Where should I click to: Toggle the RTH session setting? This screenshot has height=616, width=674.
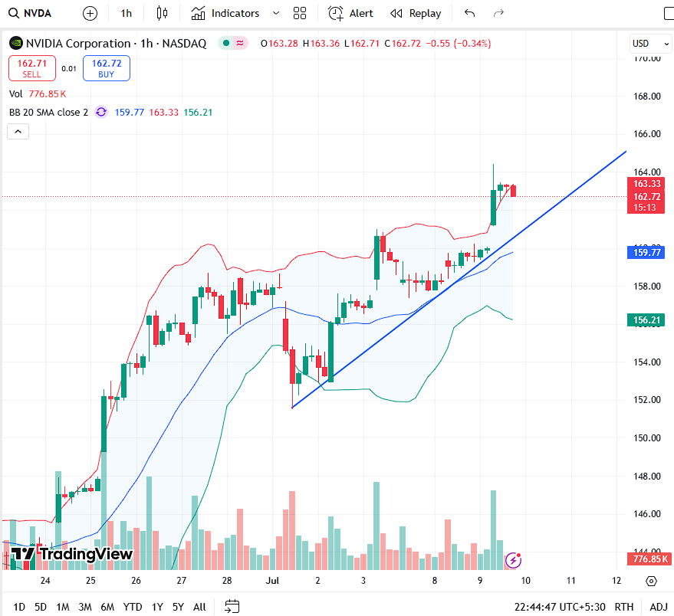pos(623,607)
